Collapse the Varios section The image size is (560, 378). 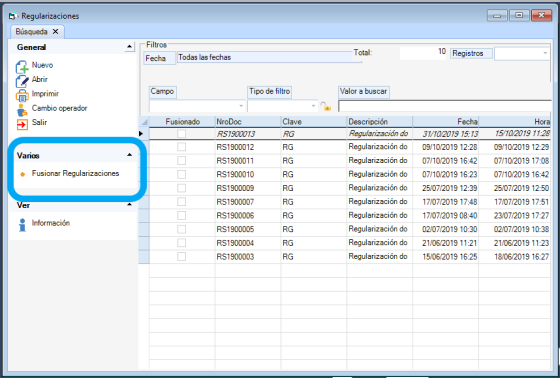(x=129, y=155)
